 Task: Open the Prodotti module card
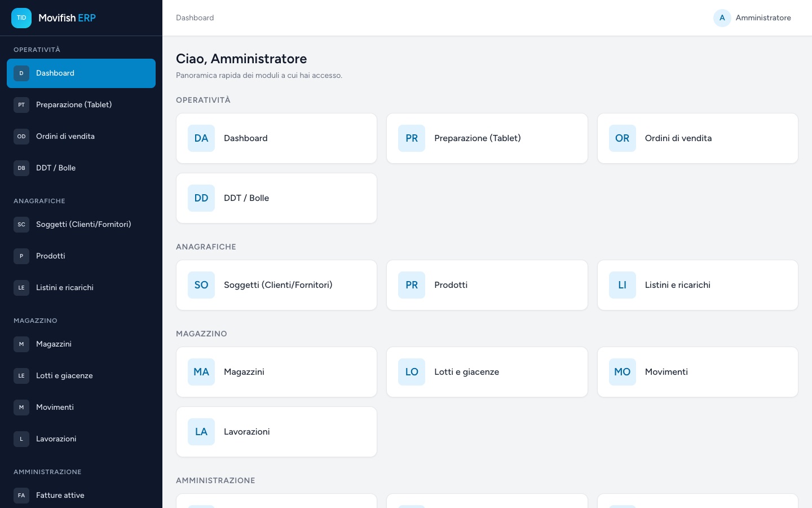(x=487, y=285)
